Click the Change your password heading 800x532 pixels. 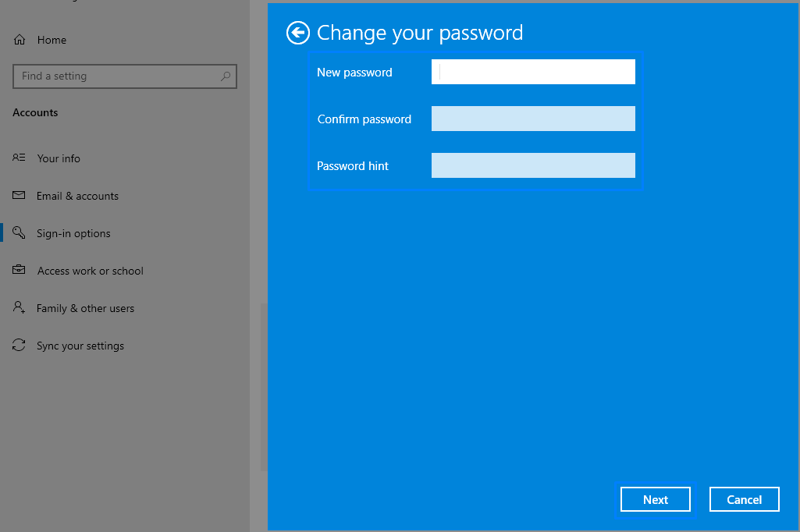420,34
